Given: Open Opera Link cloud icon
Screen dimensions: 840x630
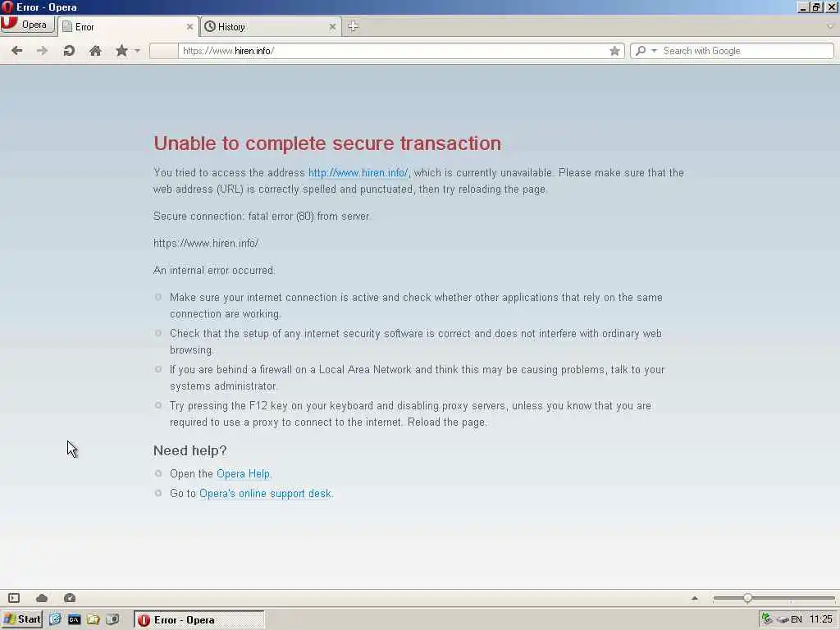Looking at the screenshot, I should click(42, 598).
